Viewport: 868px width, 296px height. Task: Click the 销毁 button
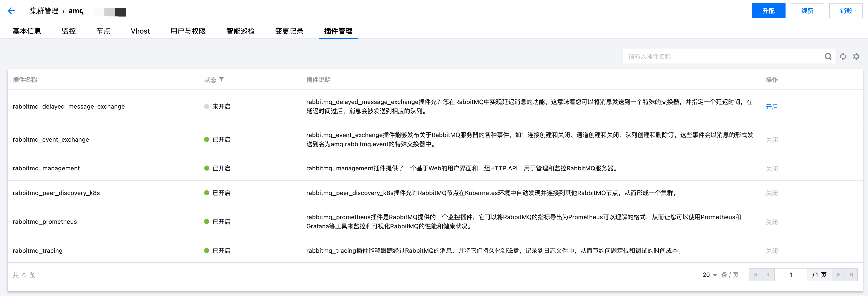coord(846,11)
